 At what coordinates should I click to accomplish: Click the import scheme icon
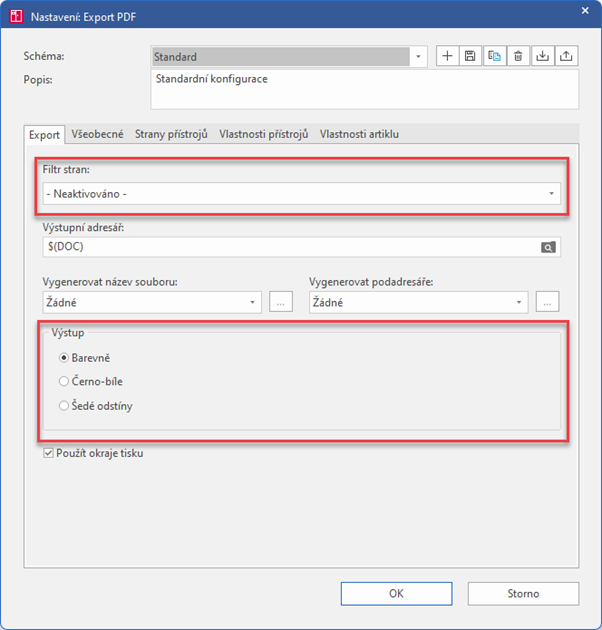coord(543,57)
